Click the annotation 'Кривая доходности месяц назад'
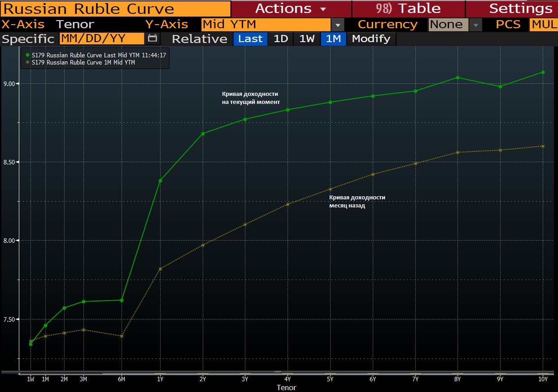 point(357,202)
